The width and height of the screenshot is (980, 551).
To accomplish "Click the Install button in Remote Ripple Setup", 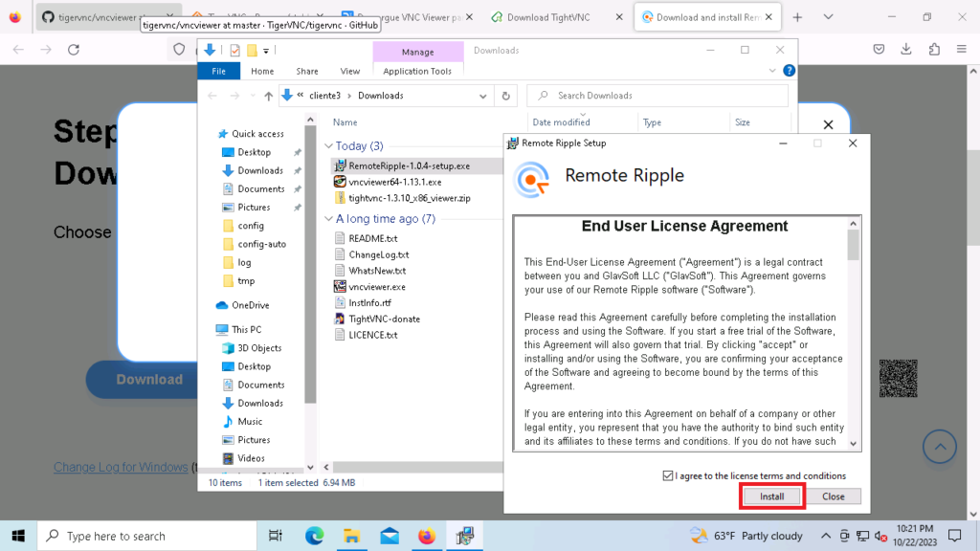I will coord(772,496).
